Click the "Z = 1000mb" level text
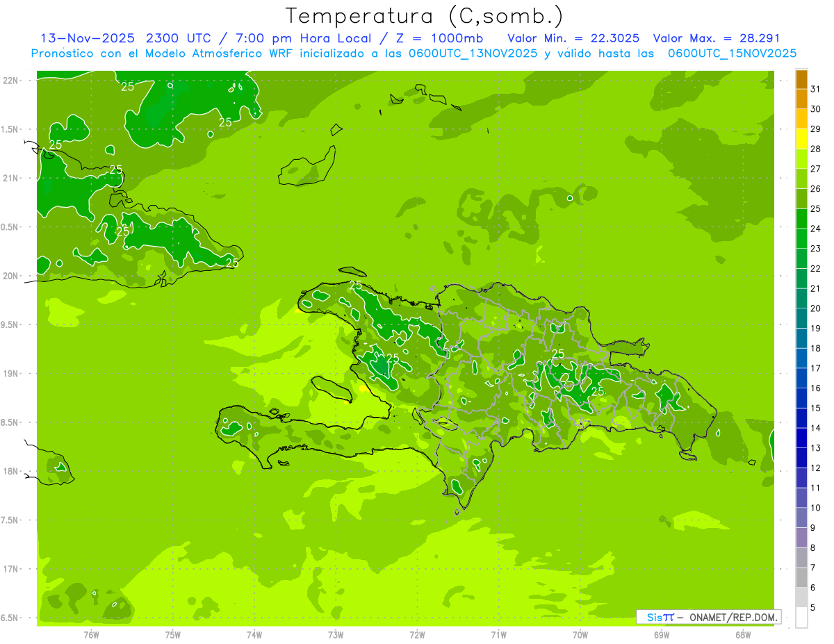Viewport: 834px width, 644px height. click(439, 38)
